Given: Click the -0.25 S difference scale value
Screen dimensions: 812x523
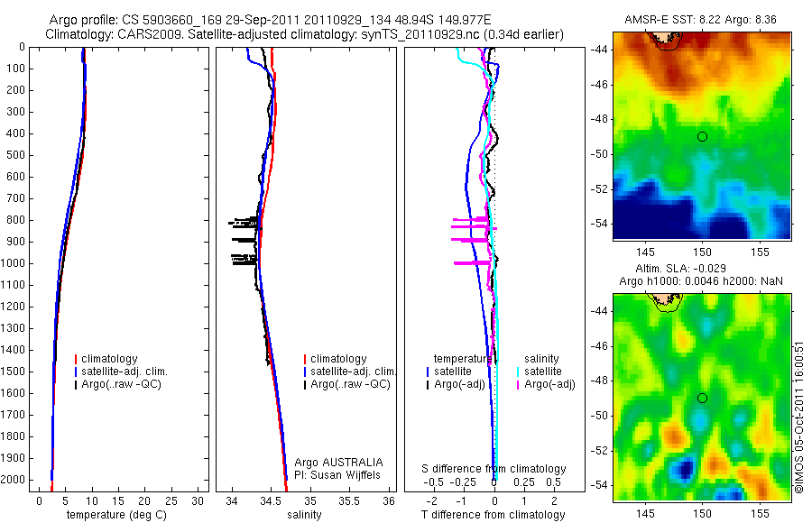Looking at the screenshot, I should (x=464, y=482).
